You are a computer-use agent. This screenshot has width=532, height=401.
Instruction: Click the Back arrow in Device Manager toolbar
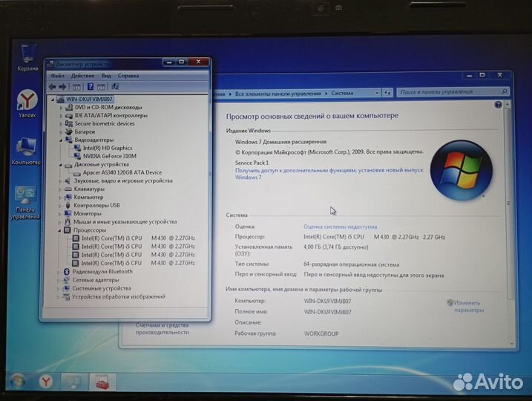point(52,87)
